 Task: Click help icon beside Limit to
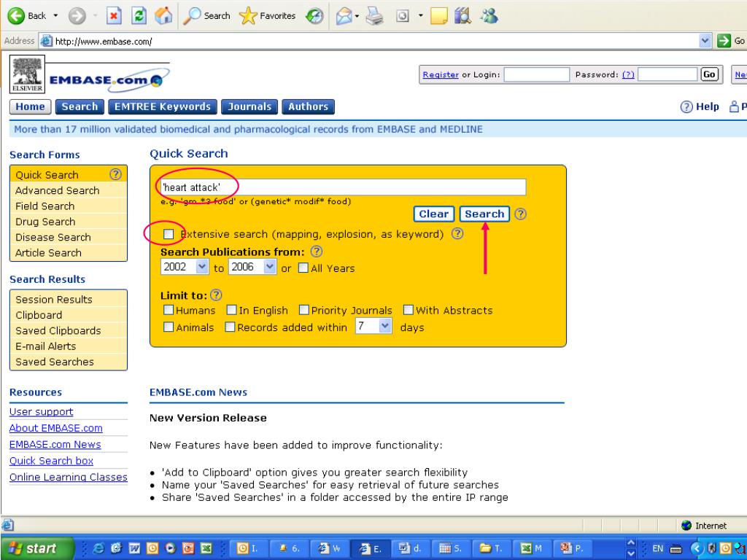pos(216,295)
